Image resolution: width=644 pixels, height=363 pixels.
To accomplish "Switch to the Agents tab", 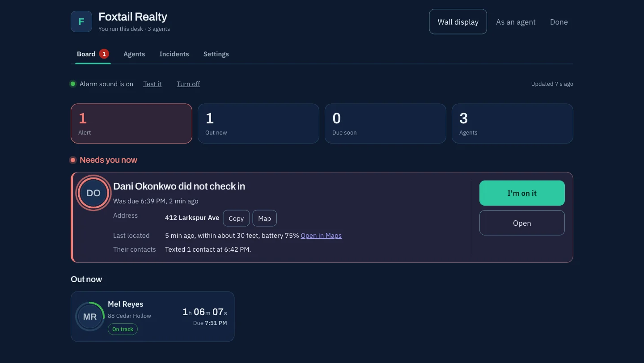I will tap(134, 54).
